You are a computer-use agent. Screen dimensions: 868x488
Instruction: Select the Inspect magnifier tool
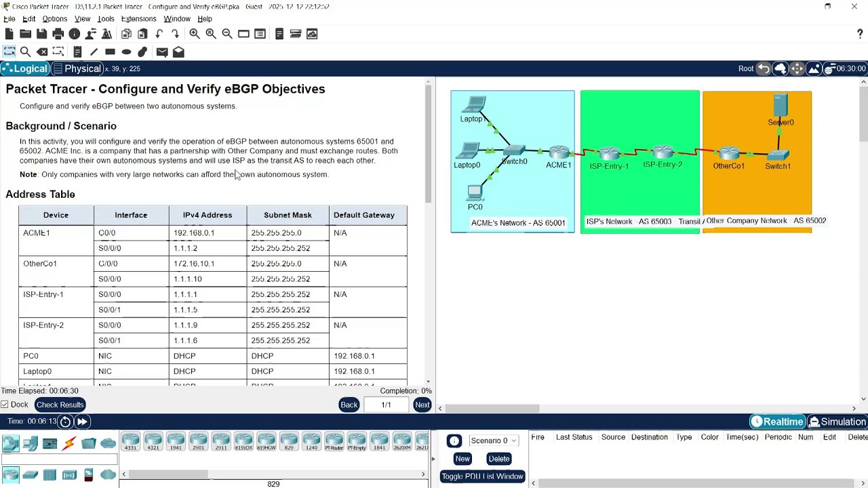[x=25, y=52]
